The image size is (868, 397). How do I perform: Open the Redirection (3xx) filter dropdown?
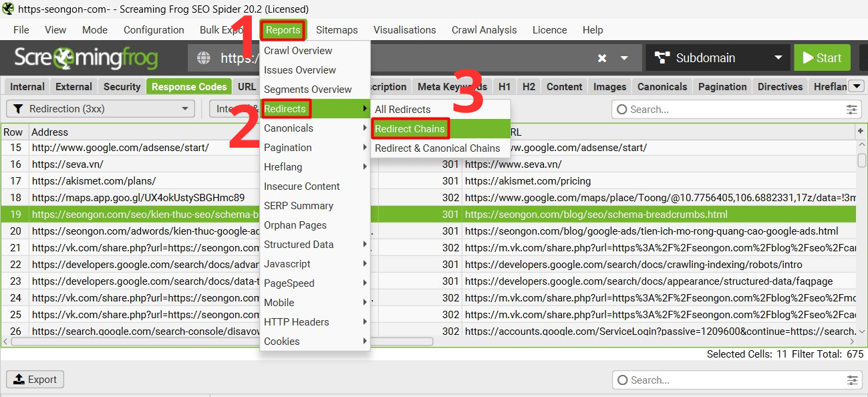tap(100, 109)
